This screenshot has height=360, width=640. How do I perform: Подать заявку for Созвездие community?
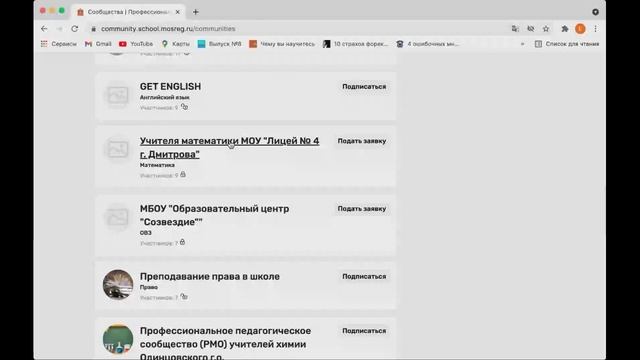point(362,209)
